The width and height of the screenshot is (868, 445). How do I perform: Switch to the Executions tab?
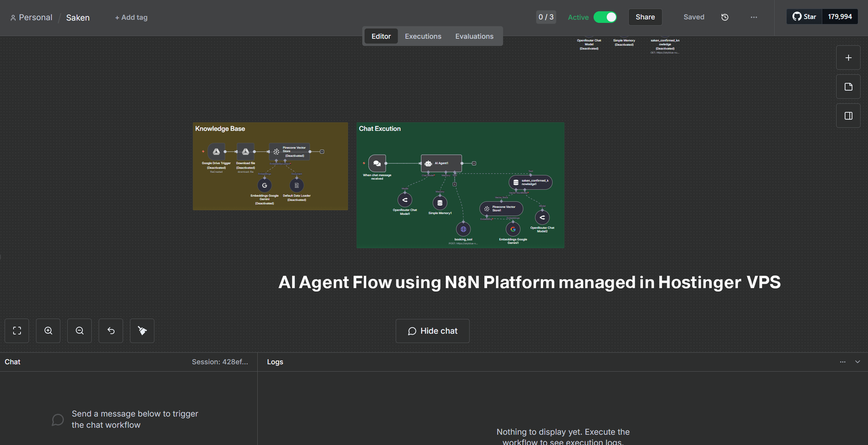tap(423, 36)
